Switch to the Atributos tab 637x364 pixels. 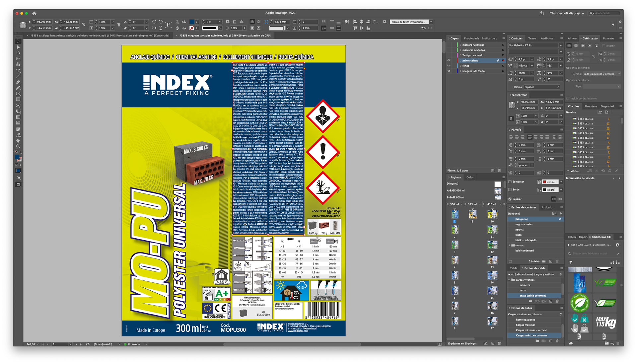(547, 38)
